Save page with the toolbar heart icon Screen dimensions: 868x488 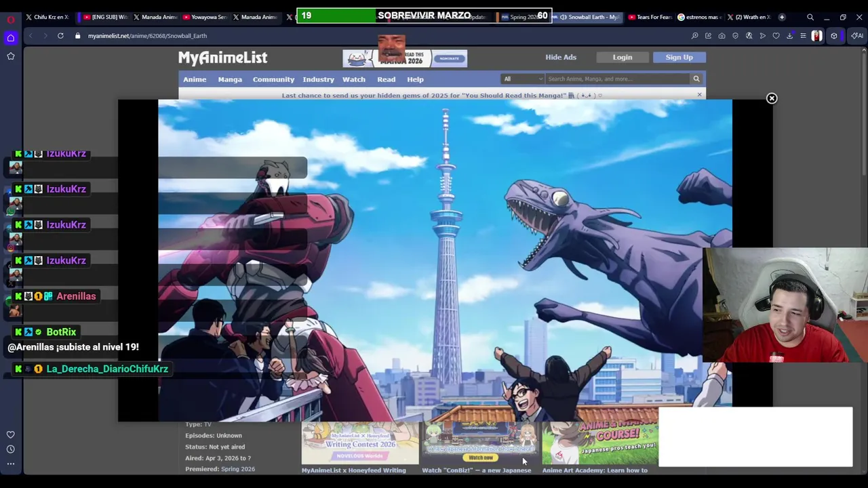pos(776,36)
